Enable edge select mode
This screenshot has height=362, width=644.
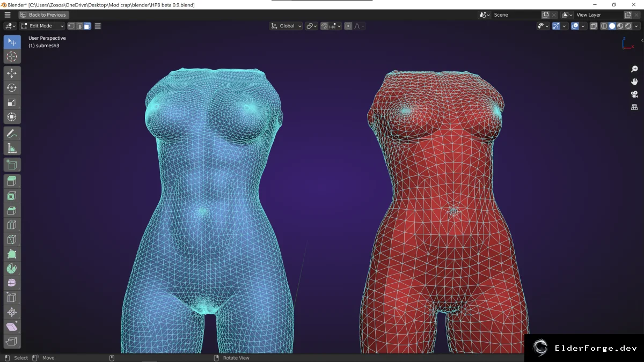79,26
